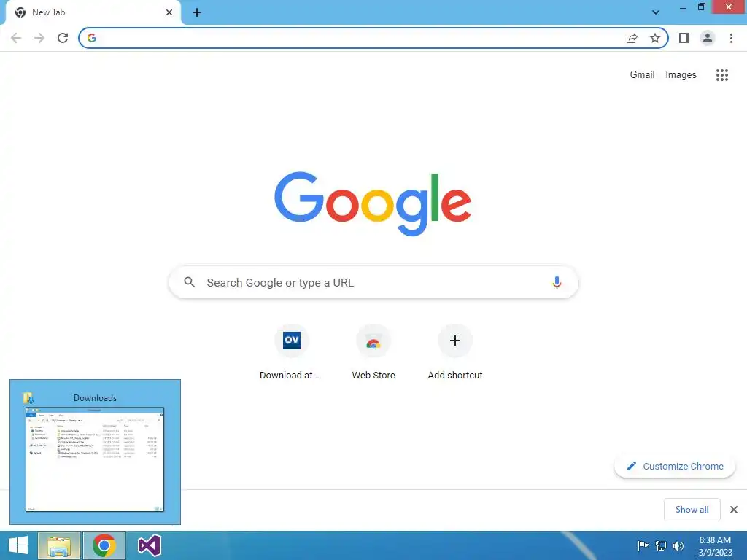The height and width of the screenshot is (560, 747).
Task: Open Gmail link
Action: 642,75
